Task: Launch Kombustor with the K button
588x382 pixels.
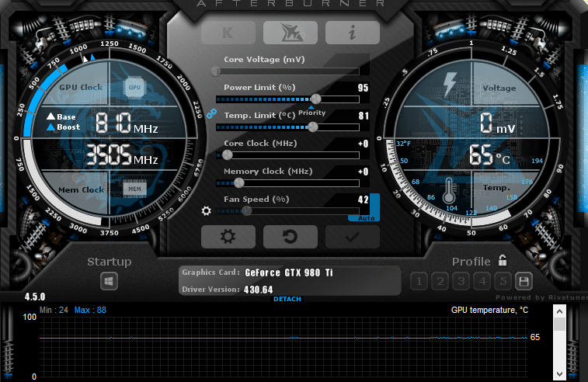Action: (x=228, y=33)
